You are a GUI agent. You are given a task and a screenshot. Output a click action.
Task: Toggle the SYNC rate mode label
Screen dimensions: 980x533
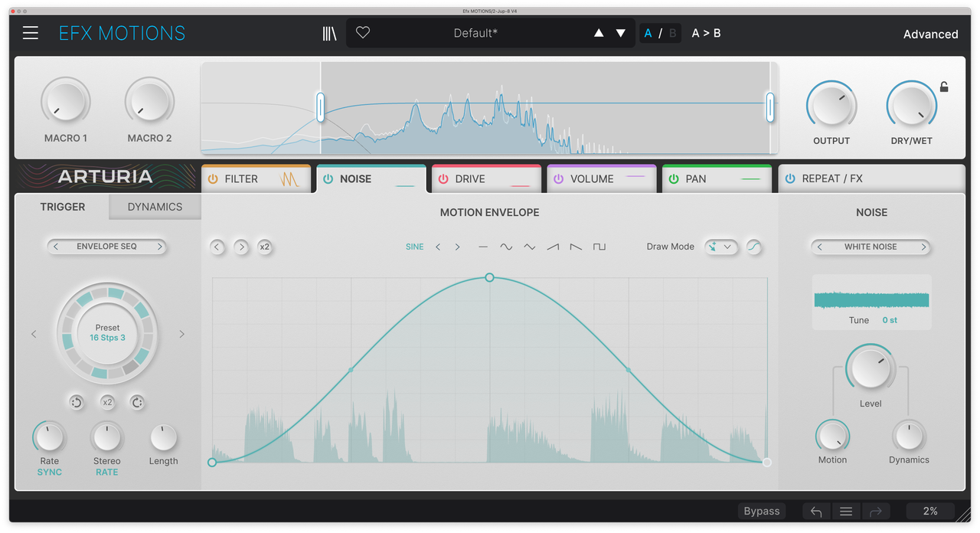click(50, 473)
